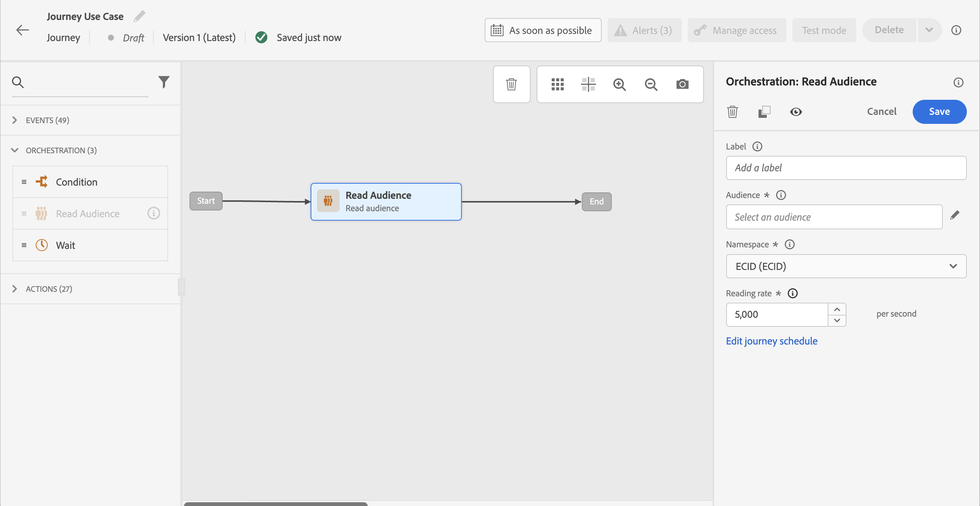Click the filter funnel icon in palette
980x506 pixels.
pyautogui.click(x=164, y=81)
